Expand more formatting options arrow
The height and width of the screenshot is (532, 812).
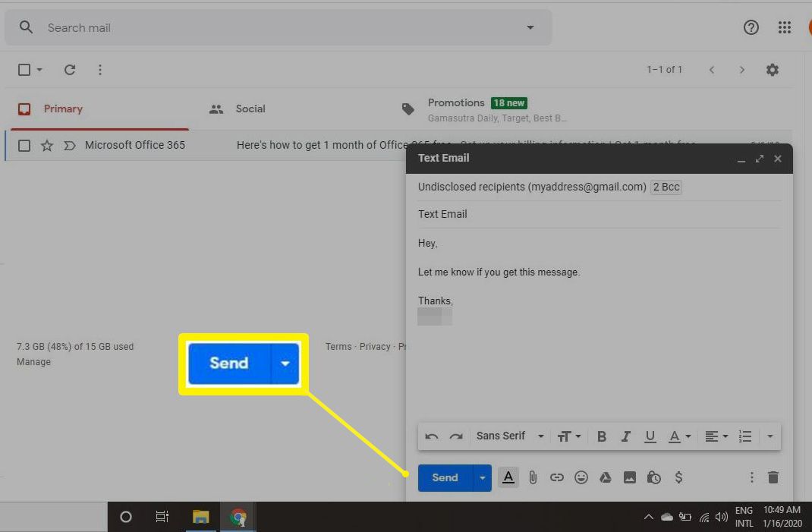(x=770, y=436)
